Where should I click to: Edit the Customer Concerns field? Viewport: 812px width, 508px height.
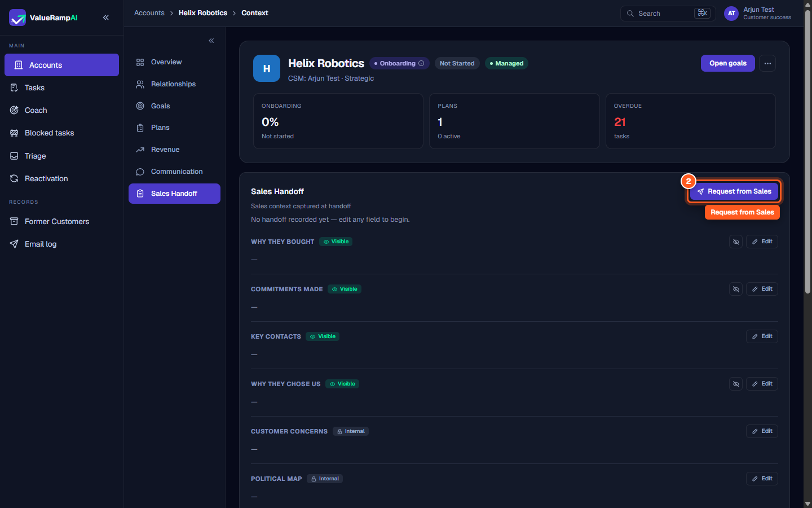762,431
